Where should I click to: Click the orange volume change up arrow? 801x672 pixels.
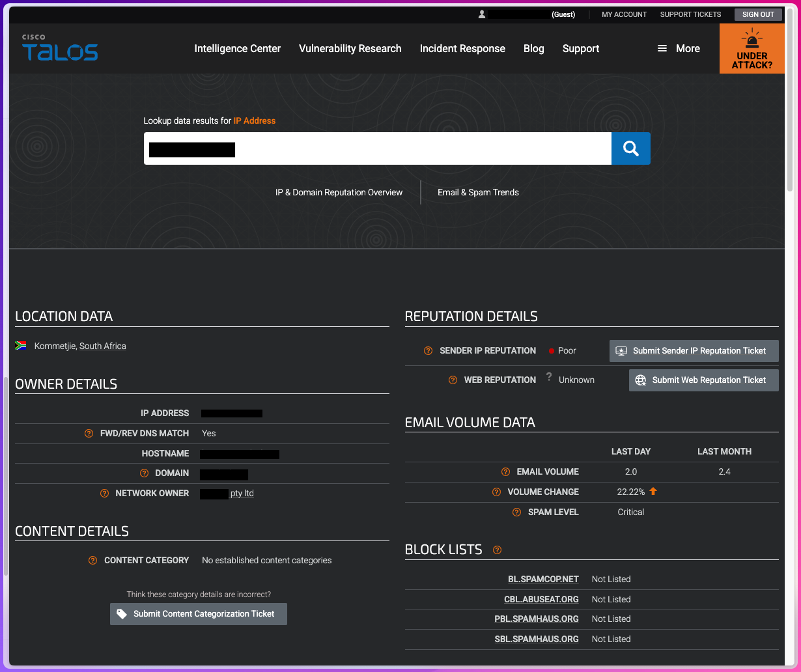point(653,491)
